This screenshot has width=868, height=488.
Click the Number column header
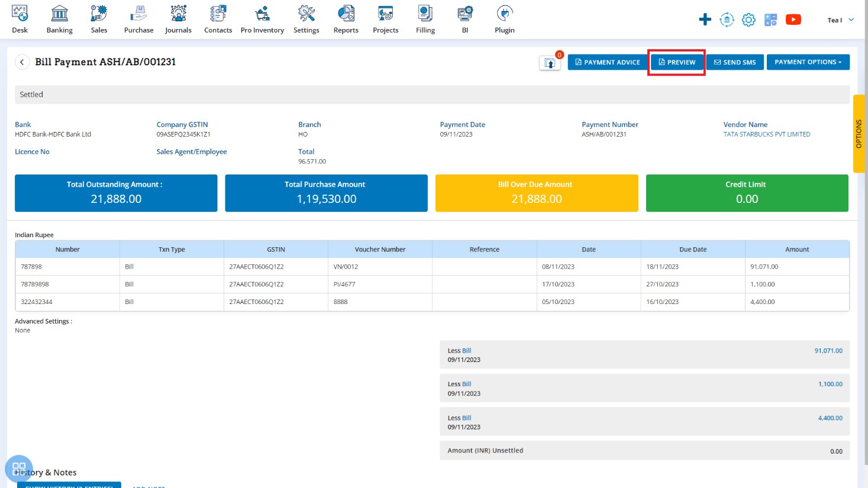coord(67,249)
